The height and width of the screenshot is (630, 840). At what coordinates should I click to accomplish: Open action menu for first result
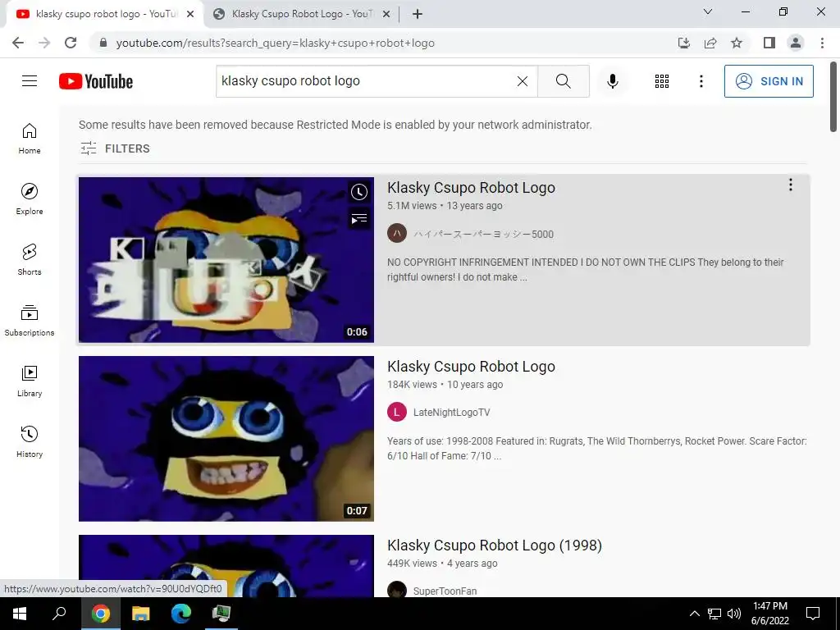[790, 185]
